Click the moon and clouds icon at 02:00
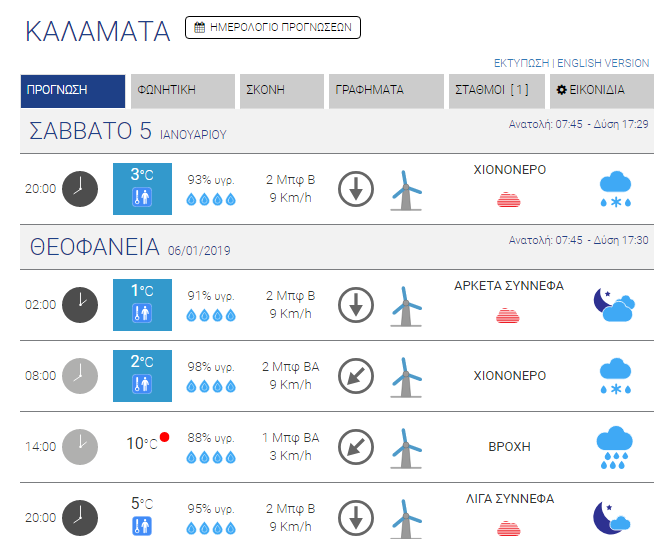The height and width of the screenshot is (539, 669). coord(614,305)
